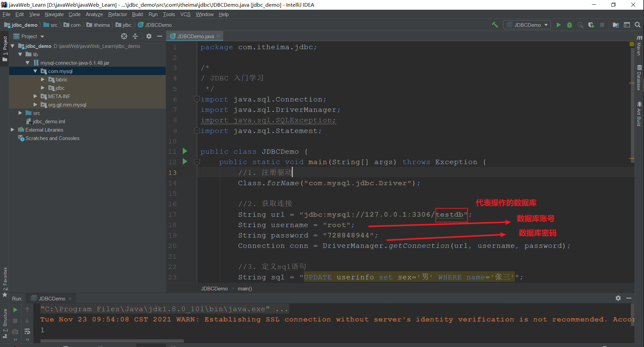Expand External Libraries node
Image resolution: width=644 pixels, height=347 pixels.
tap(13, 130)
